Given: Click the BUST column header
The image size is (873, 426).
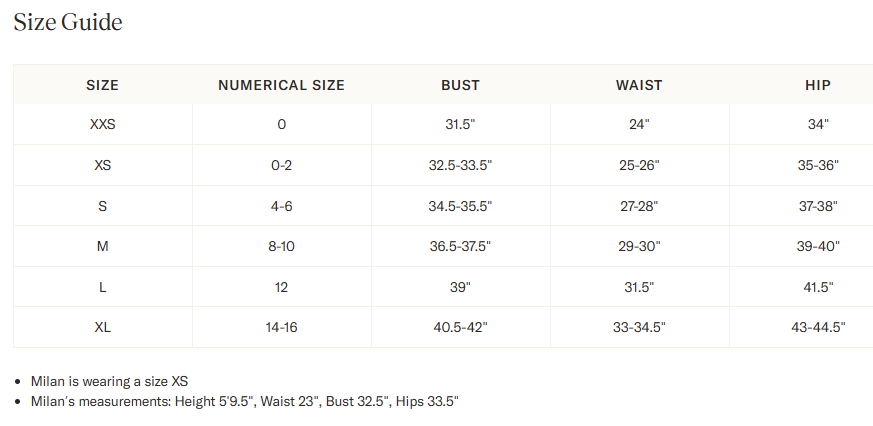Looking at the screenshot, I should [460, 85].
